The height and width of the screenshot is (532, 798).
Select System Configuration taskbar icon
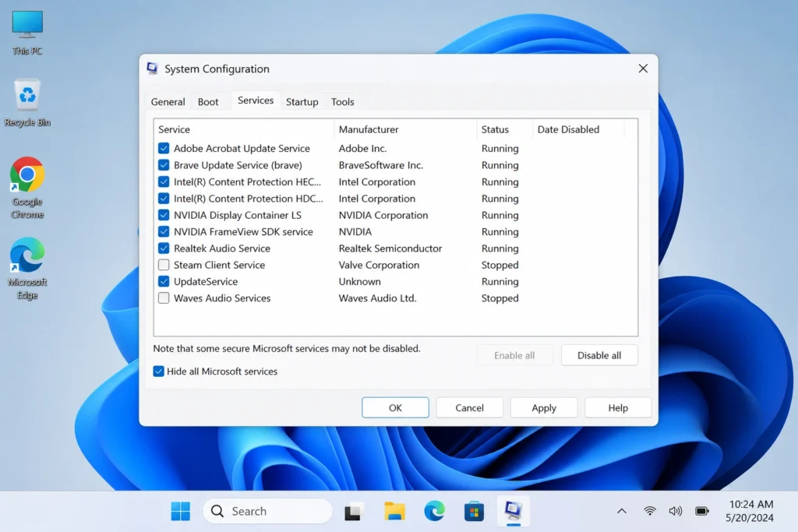coord(514,511)
